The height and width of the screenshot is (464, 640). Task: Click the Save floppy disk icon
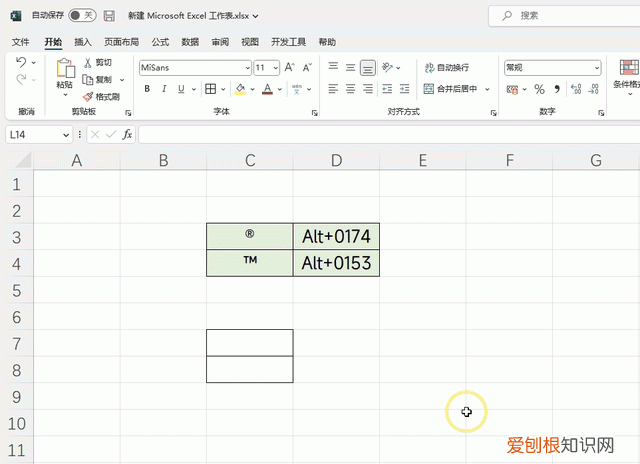pyautogui.click(x=109, y=16)
